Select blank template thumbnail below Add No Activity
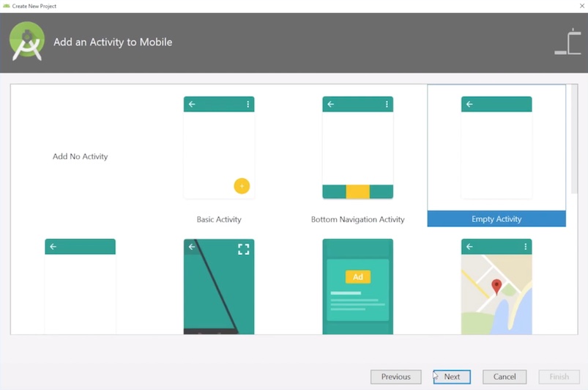Screen dimensions: 588x390 [x=81, y=287]
